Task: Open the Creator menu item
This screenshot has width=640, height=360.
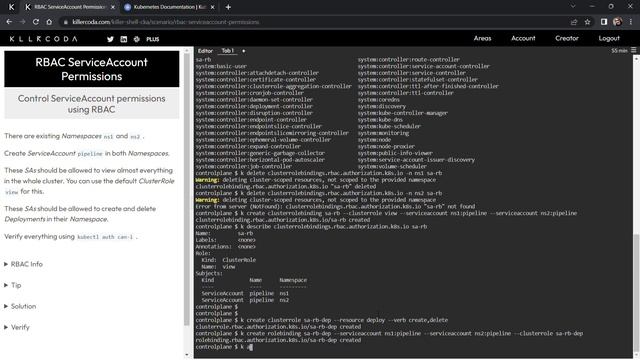Action: (x=567, y=38)
